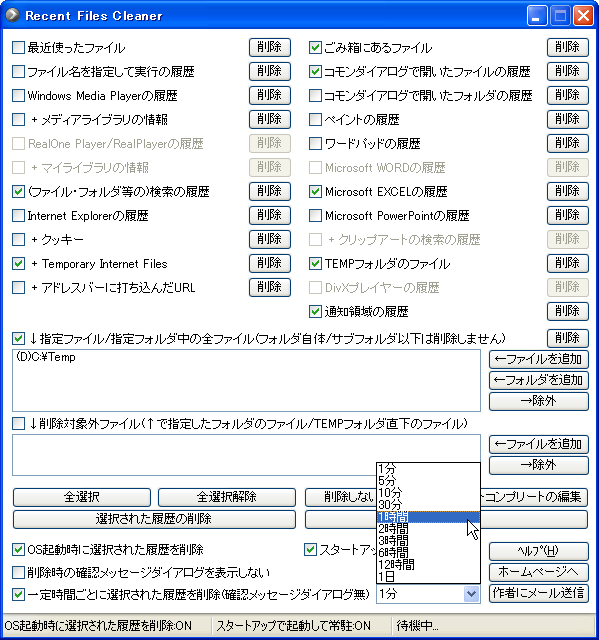Uncheck Microsoft EXCELの履歴 checkbox
The width and height of the screenshot is (599, 640).
(x=315, y=191)
